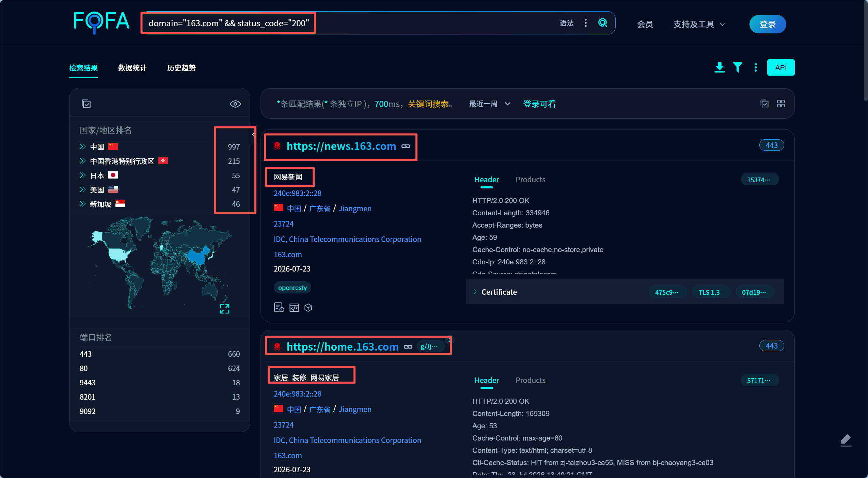Click 广东省 in news.163.com card location
868x478 pixels.
pyautogui.click(x=319, y=209)
